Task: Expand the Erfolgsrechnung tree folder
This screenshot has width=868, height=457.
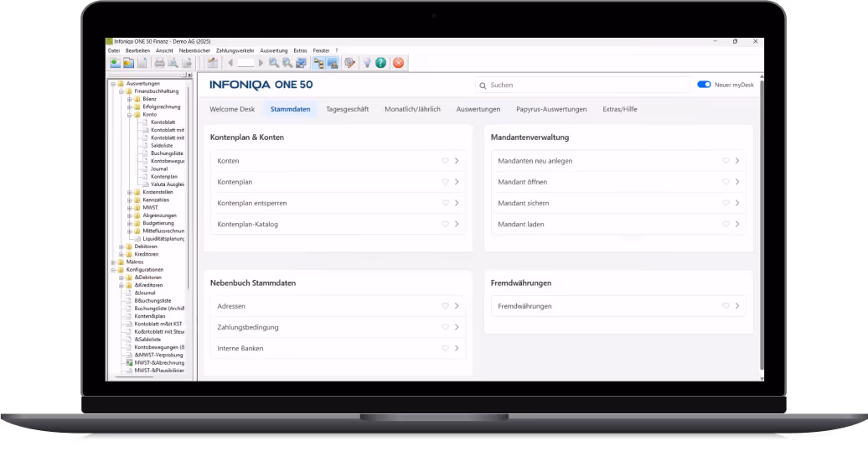Action: coord(130,106)
